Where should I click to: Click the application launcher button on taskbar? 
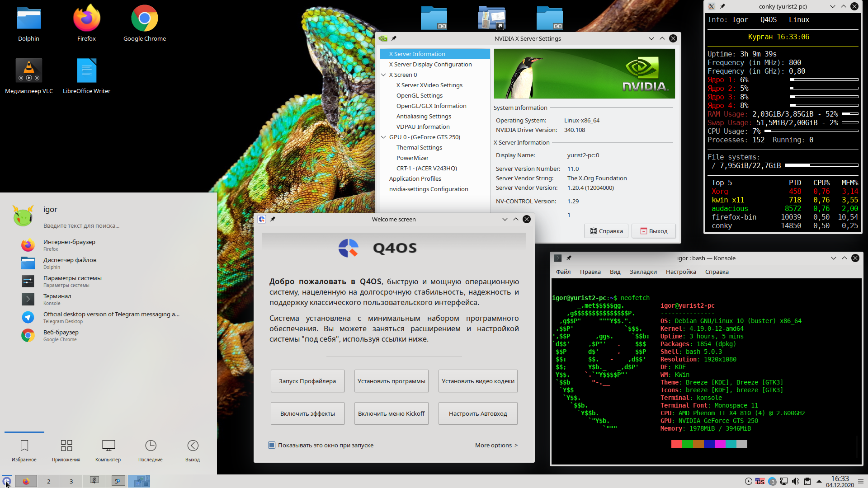pyautogui.click(x=6, y=481)
